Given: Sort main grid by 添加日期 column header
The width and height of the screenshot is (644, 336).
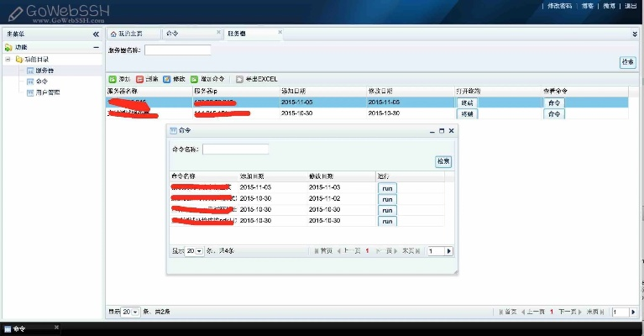Looking at the screenshot, I should [322, 92].
